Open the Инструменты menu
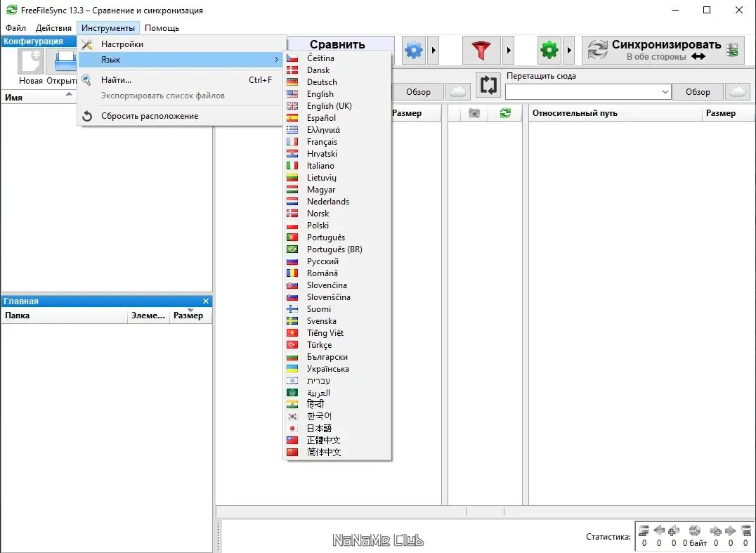The image size is (756, 553). 108,28
